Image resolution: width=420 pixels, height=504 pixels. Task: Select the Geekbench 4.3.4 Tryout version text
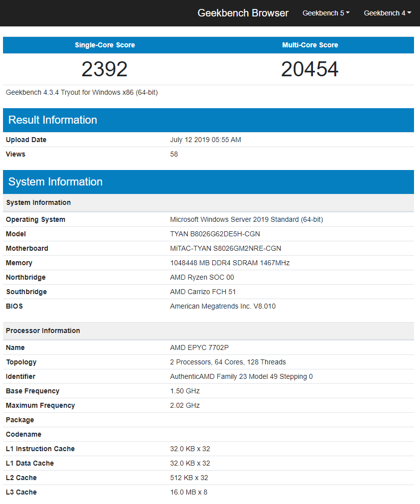82,93
